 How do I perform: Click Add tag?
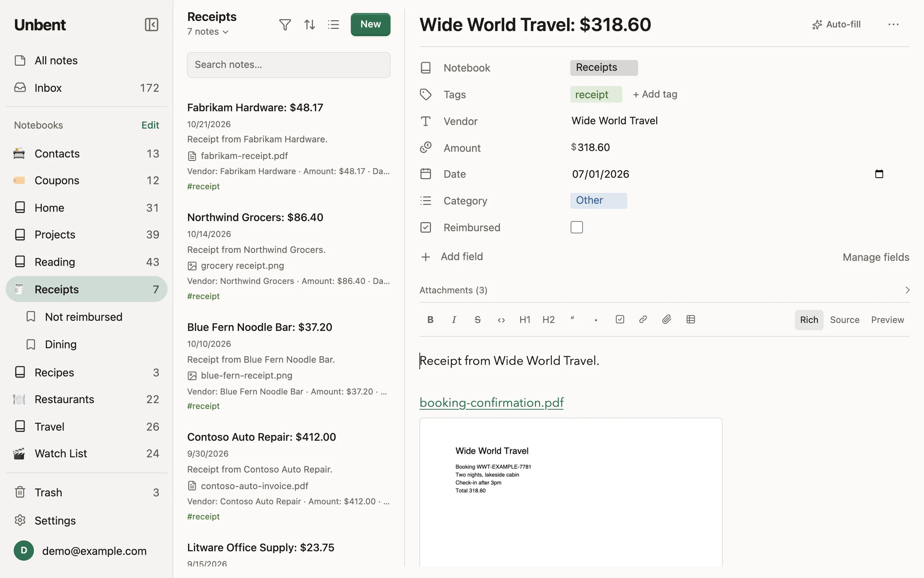(x=654, y=94)
